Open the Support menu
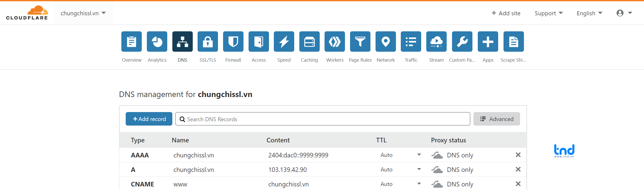This screenshot has height=190, width=644. (548, 13)
